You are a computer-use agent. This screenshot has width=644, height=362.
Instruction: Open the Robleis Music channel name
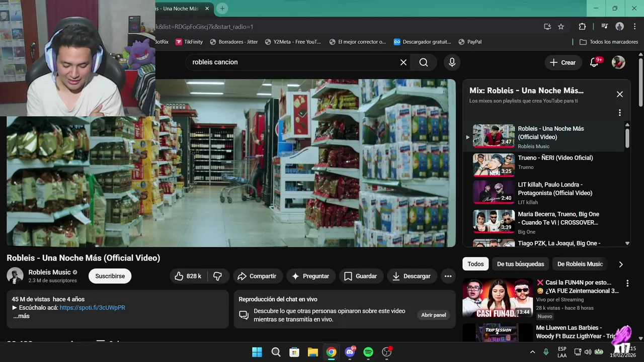point(50,272)
